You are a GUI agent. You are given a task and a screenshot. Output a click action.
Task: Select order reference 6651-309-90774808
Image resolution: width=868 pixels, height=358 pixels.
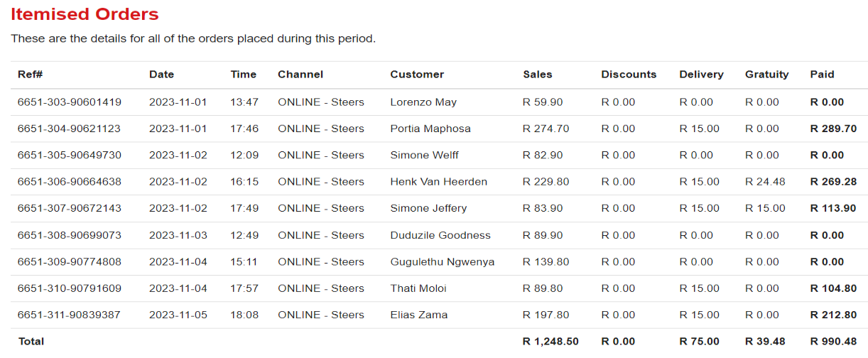[70, 262]
